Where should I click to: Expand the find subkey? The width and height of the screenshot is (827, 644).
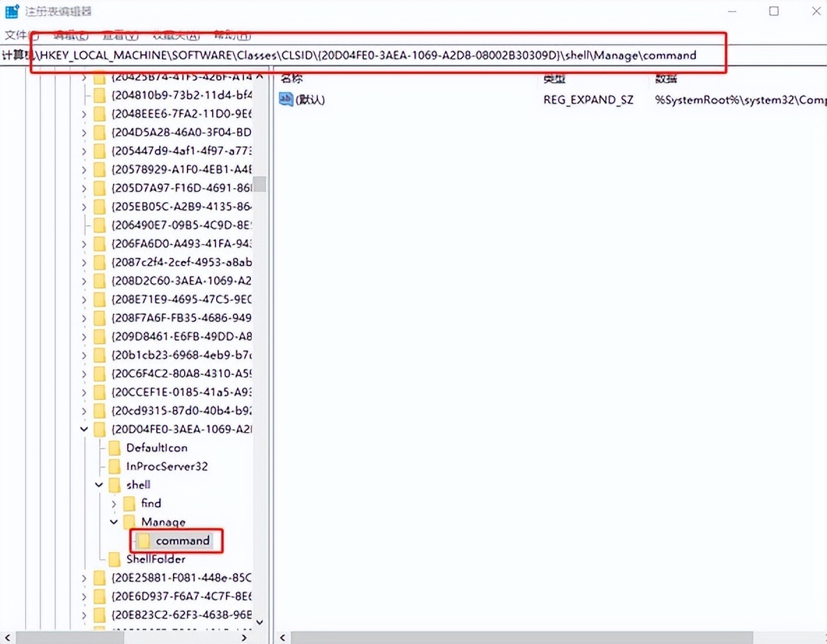[114, 504]
